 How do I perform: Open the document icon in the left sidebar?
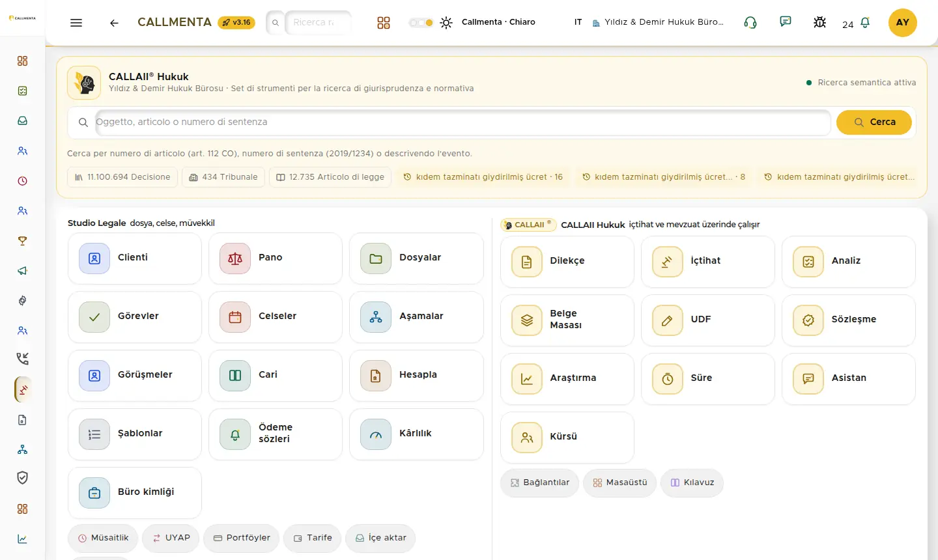23,420
